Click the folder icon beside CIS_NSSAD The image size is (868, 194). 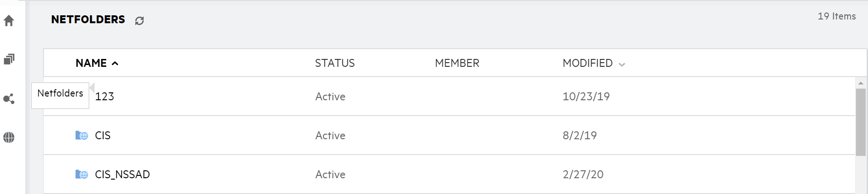82,175
